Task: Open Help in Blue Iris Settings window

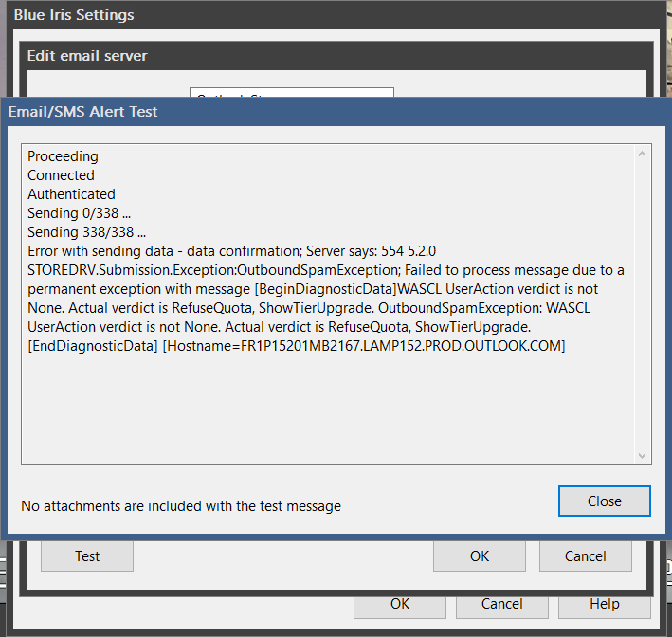Action: 605,607
